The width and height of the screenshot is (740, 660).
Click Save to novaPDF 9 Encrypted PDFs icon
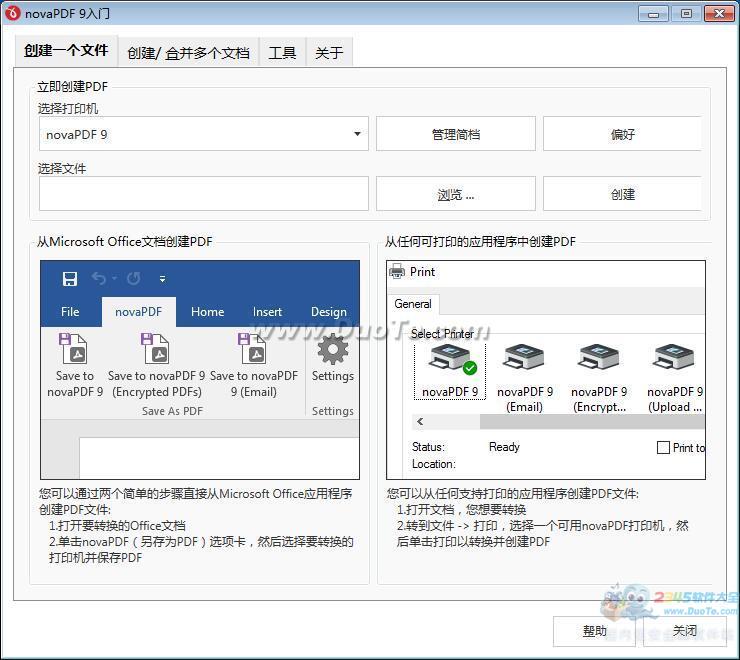(155, 348)
